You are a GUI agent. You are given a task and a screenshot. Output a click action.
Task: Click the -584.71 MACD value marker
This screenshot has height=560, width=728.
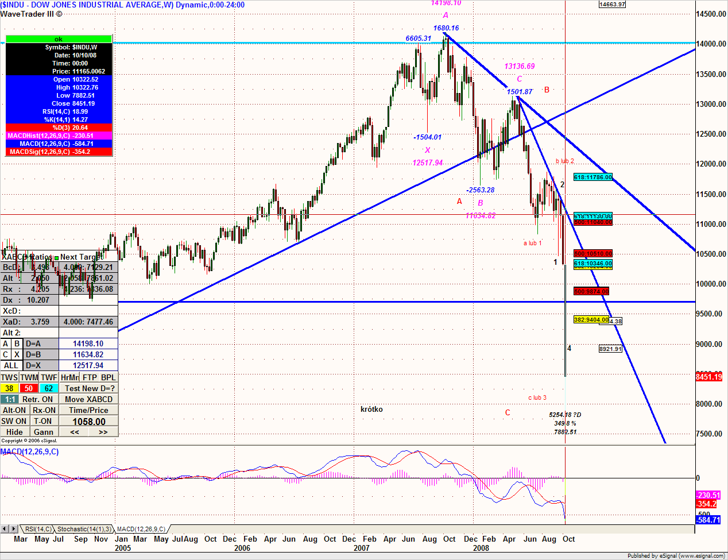coord(708,520)
